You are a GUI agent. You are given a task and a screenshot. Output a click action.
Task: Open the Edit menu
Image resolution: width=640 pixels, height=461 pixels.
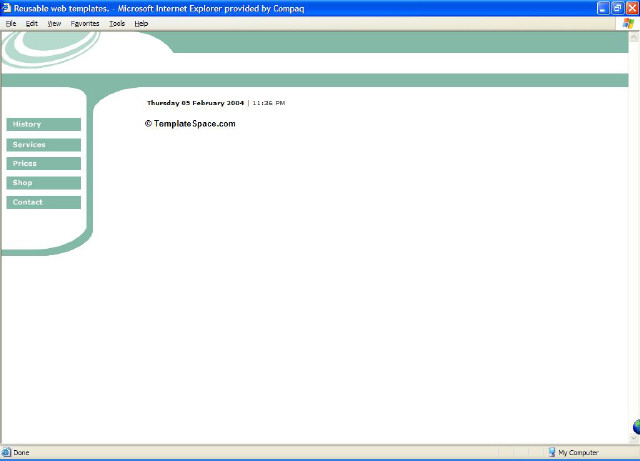(32, 23)
